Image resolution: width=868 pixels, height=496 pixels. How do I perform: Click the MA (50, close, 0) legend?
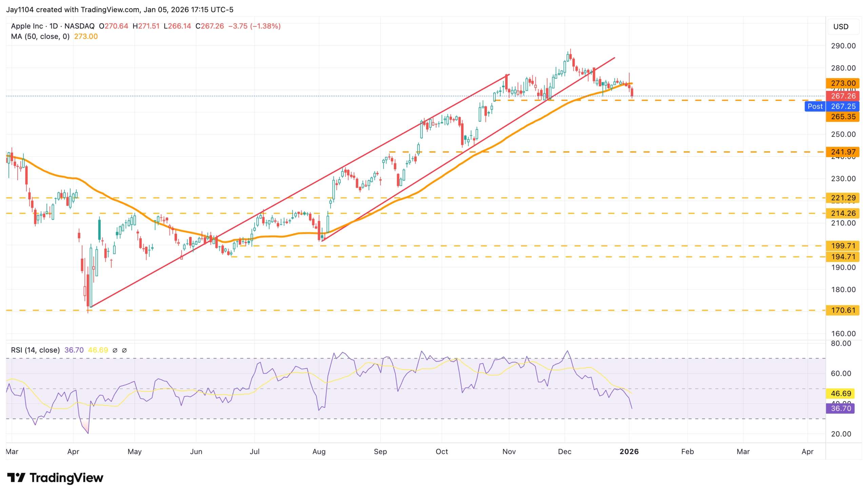pos(40,37)
